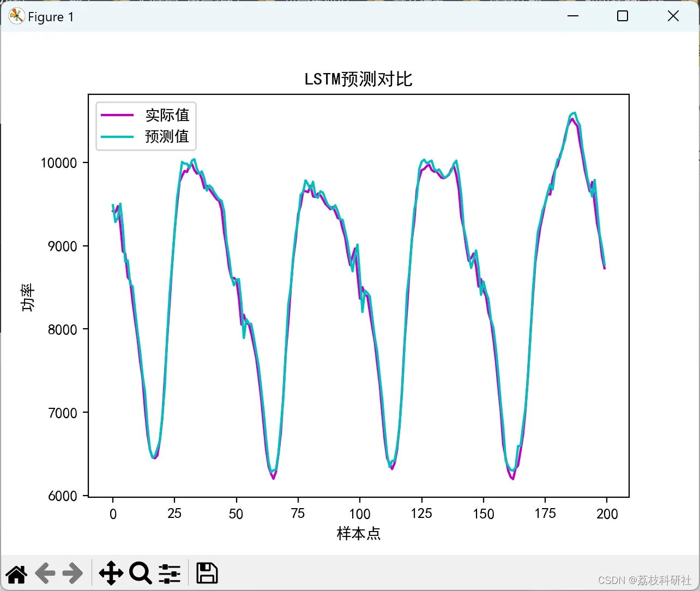Viewport: 700px width, 591px height.
Task: Click the chart title LSTM预测对比
Action: (x=358, y=79)
